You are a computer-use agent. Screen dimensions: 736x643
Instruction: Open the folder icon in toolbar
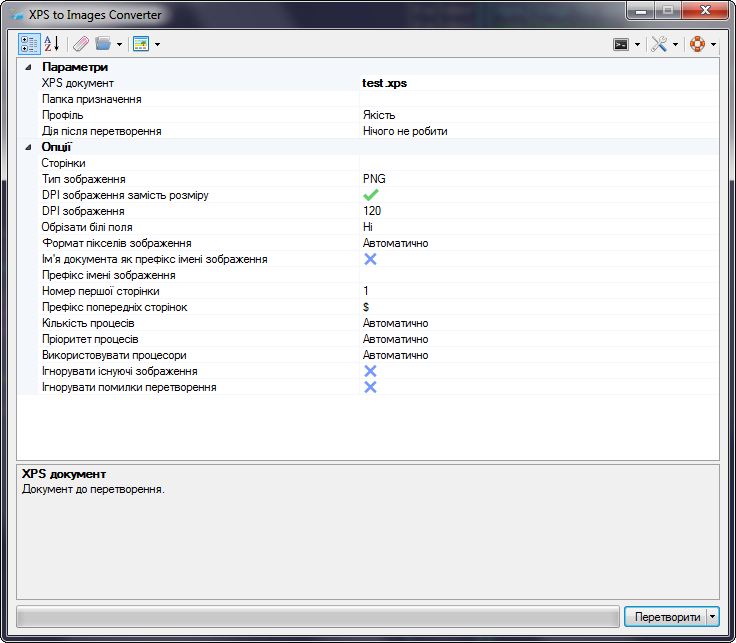[x=103, y=44]
